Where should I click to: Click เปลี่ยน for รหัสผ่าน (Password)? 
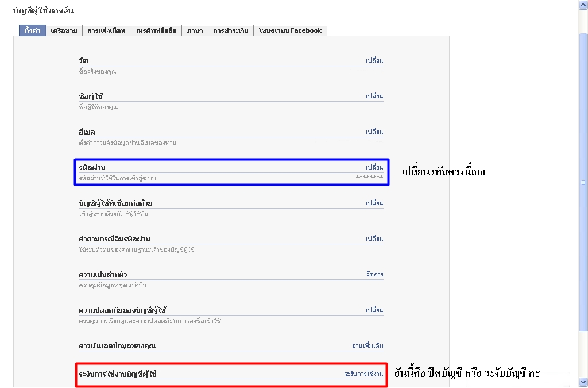(374, 168)
